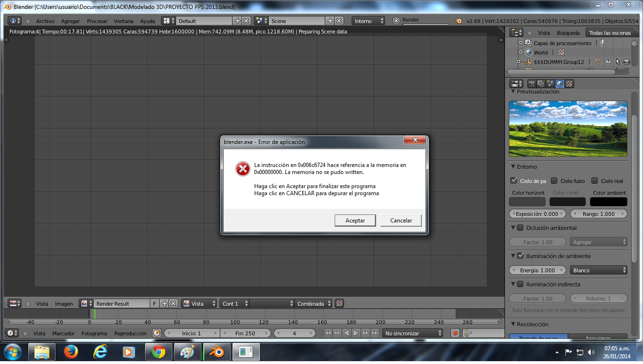The image size is (643, 364).
Task: Open the screen layout browser icon
Action: click(x=169, y=21)
